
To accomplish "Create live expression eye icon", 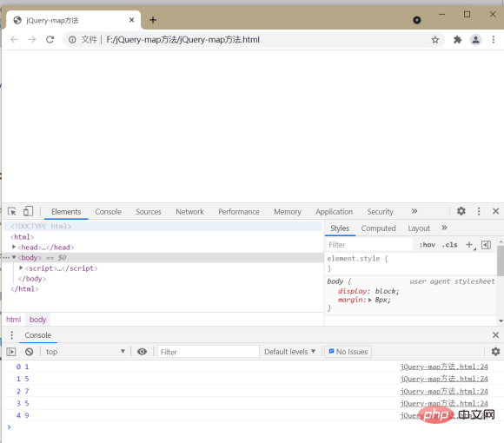I will coord(142,352).
